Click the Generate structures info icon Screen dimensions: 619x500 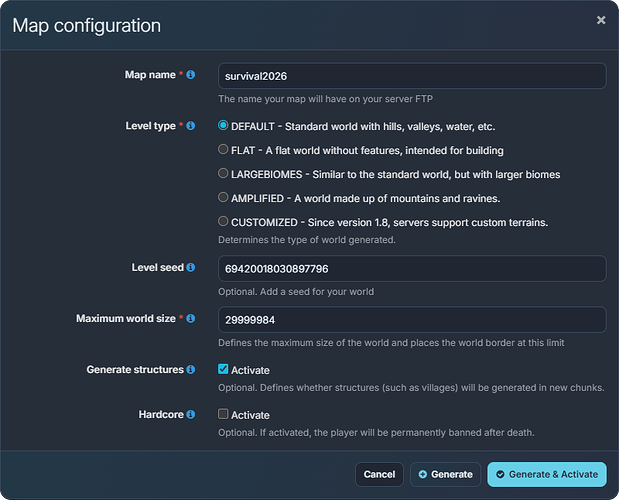coord(191,369)
